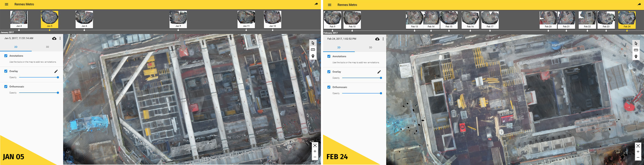Select Jan 12 thumbnail in timeline

coord(272,19)
